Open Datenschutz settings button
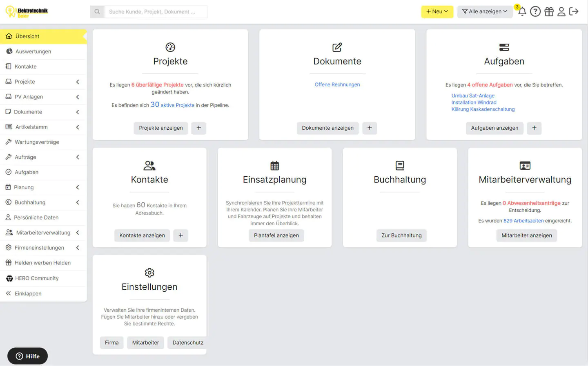 click(188, 343)
